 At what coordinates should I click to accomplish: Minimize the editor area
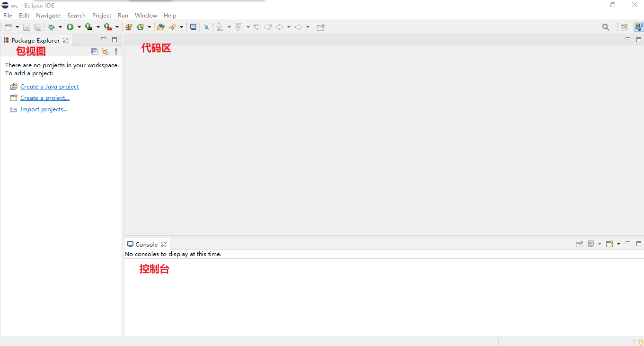628,39
